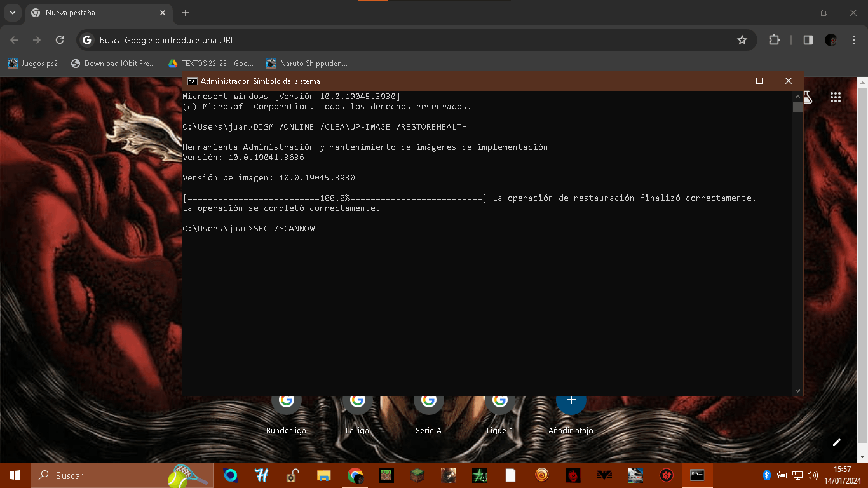Open the Juegos ps2 bookmark

(x=32, y=64)
